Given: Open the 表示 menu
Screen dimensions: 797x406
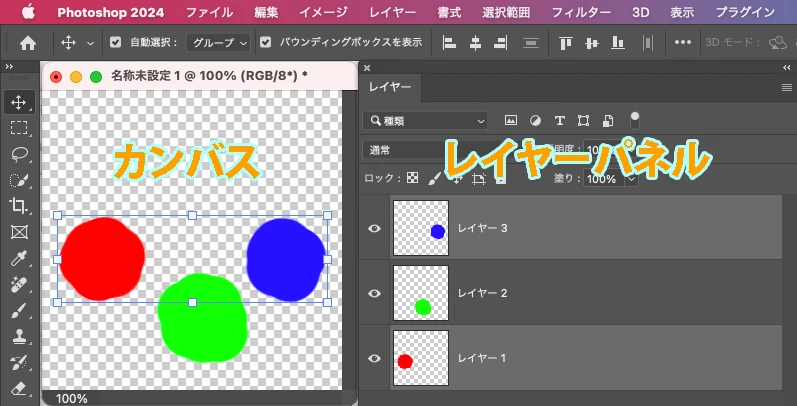Looking at the screenshot, I should click(x=682, y=12).
